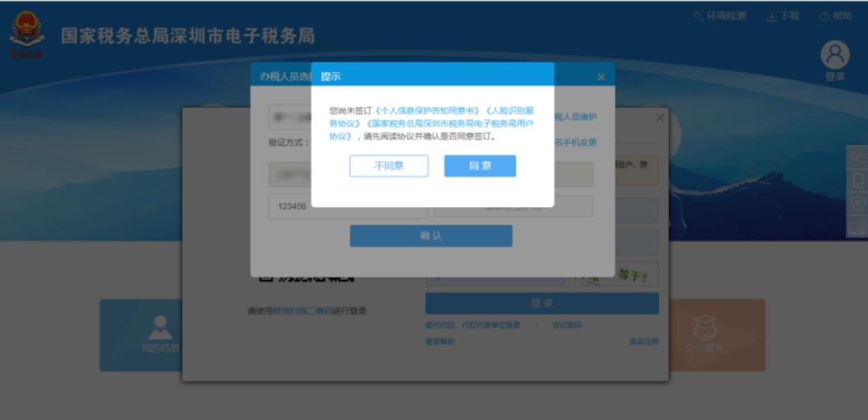This screenshot has width=868, height=420.
Task: Click the shield icon in right sidebar
Action: (x=858, y=202)
